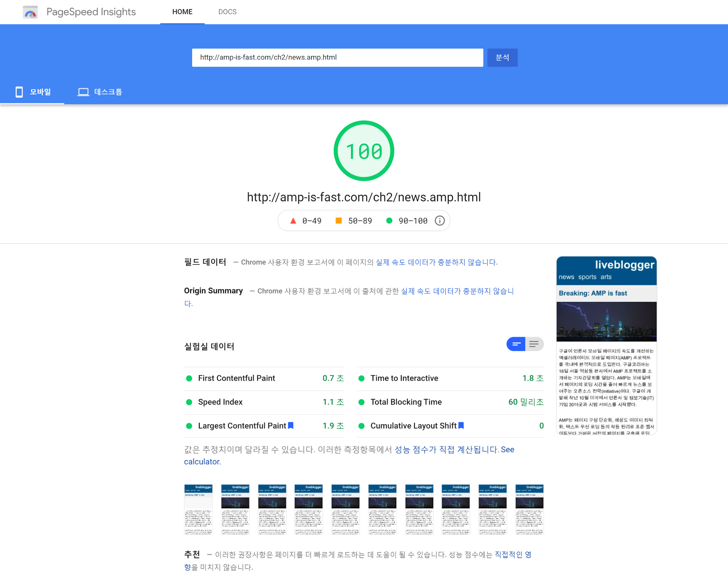Click the '0.7 초' value
The height and width of the screenshot is (577, 728).
pyautogui.click(x=333, y=378)
